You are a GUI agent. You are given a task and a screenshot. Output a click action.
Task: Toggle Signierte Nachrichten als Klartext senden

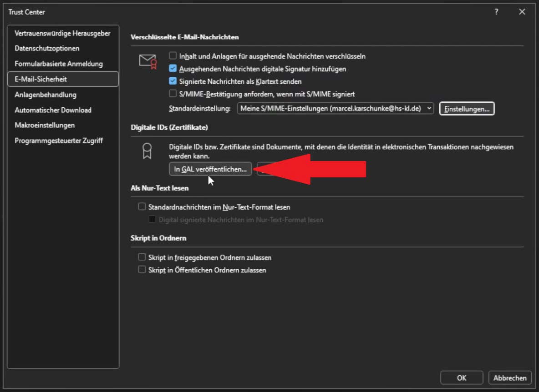[x=173, y=81]
